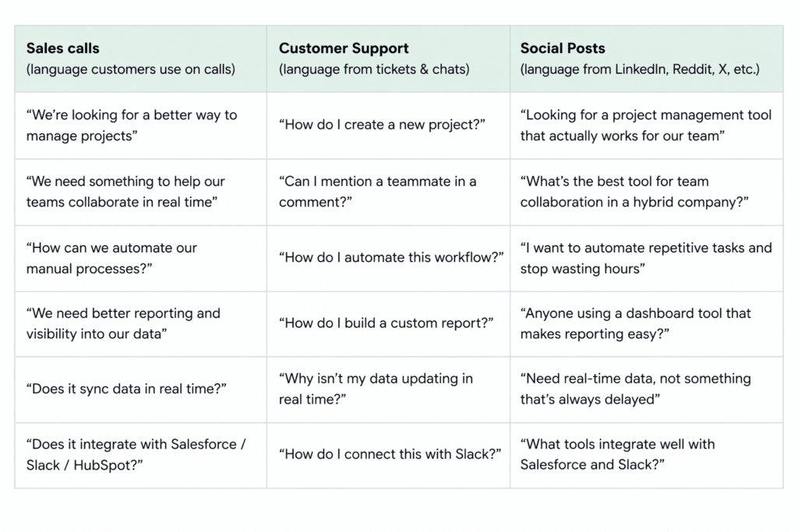Click the Social Posts column header
This screenshot has width=798, height=532.
(563, 48)
